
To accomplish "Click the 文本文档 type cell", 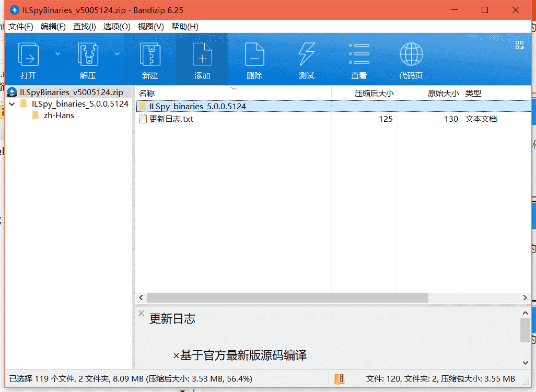I will click(x=481, y=119).
